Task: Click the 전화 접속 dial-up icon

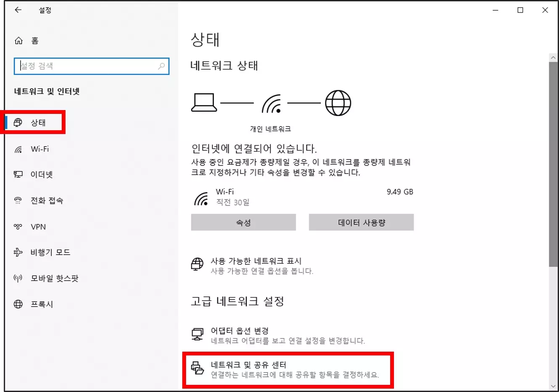Action: coord(18,200)
